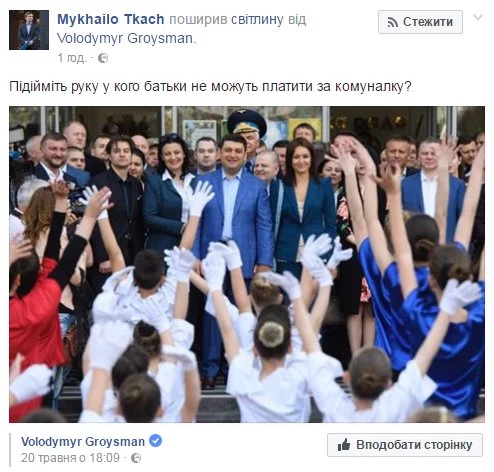Expand the post options chevron menu

point(478,17)
